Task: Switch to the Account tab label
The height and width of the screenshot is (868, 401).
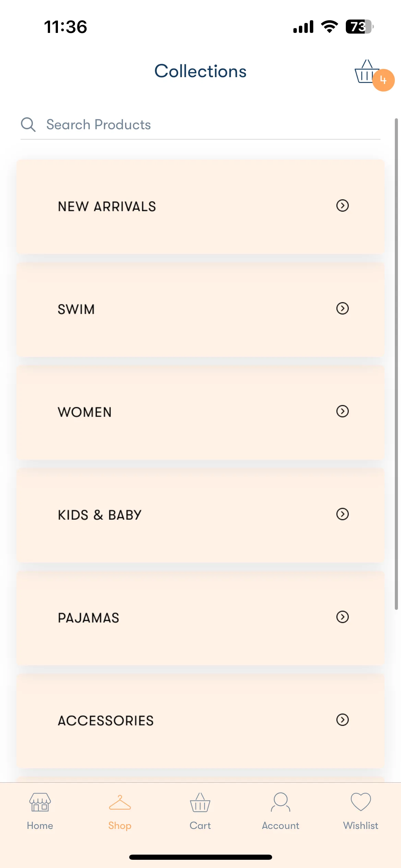Action: click(x=281, y=825)
